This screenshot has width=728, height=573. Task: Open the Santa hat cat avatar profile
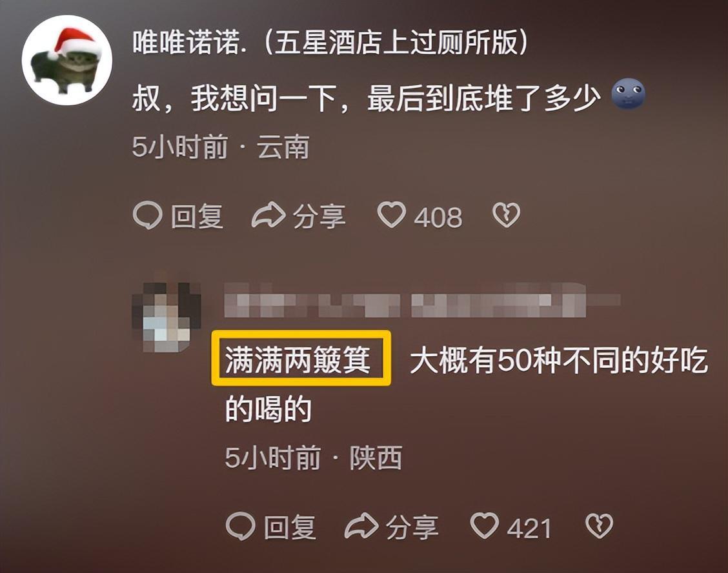[x=67, y=61]
